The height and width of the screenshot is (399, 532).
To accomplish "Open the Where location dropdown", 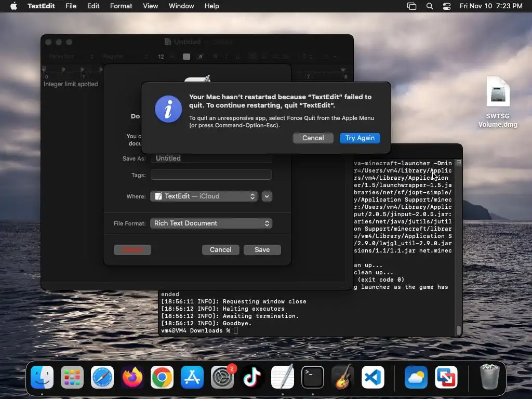I will pos(204,196).
